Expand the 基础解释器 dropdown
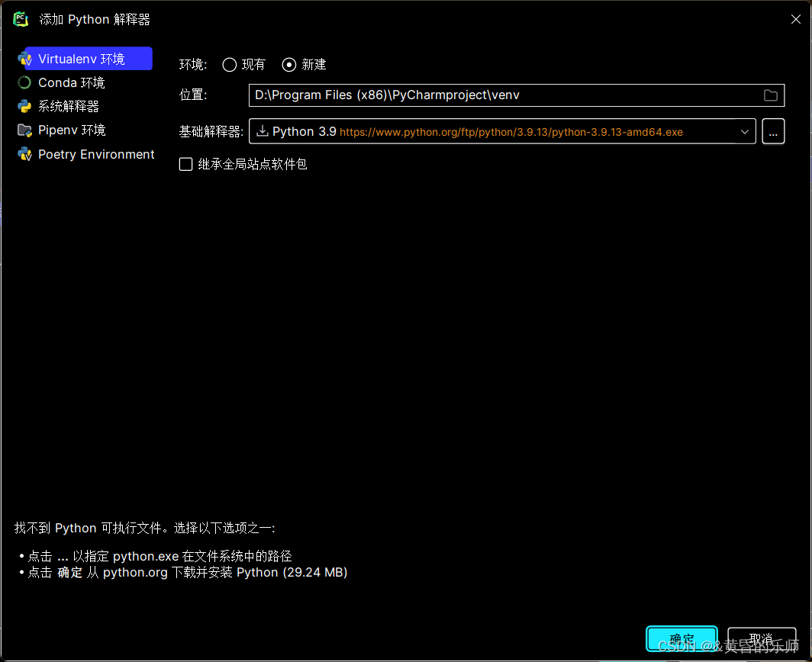Viewport: 812px width, 662px height. [744, 131]
